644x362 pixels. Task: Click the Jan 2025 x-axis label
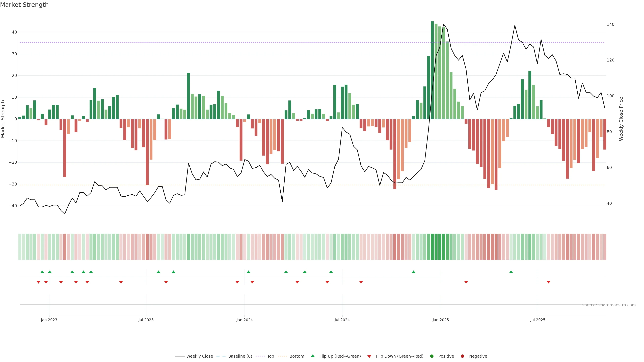click(x=441, y=320)
